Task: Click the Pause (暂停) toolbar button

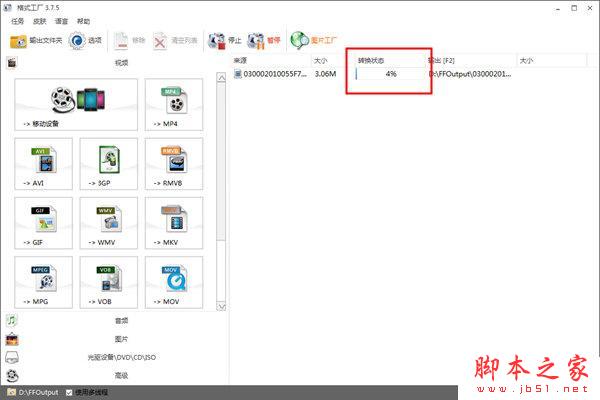Action: click(x=264, y=41)
